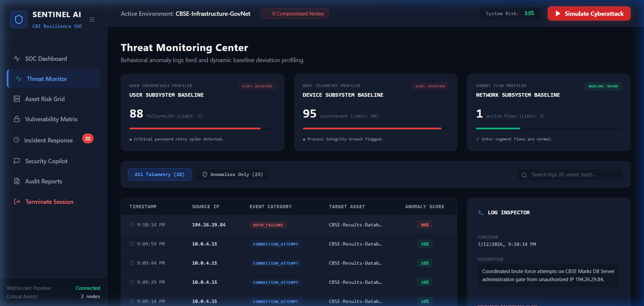Select the All Telemetry (28) filter

tap(160, 174)
